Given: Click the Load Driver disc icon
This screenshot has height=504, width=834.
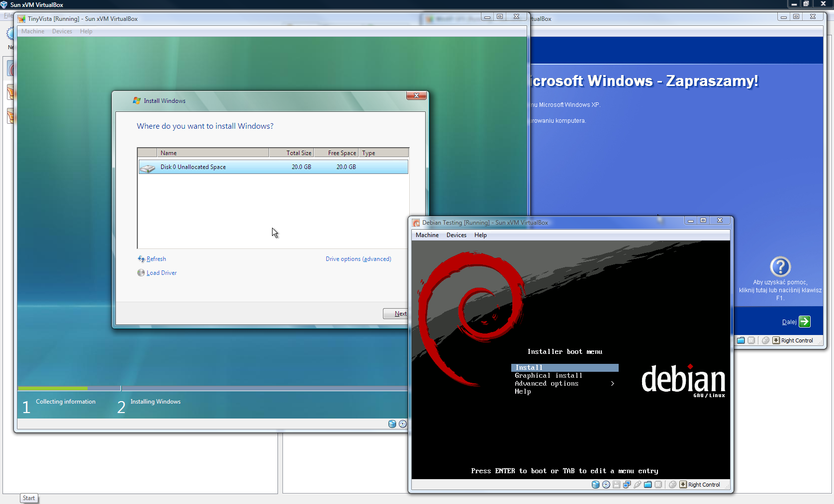Looking at the screenshot, I should [x=141, y=273].
